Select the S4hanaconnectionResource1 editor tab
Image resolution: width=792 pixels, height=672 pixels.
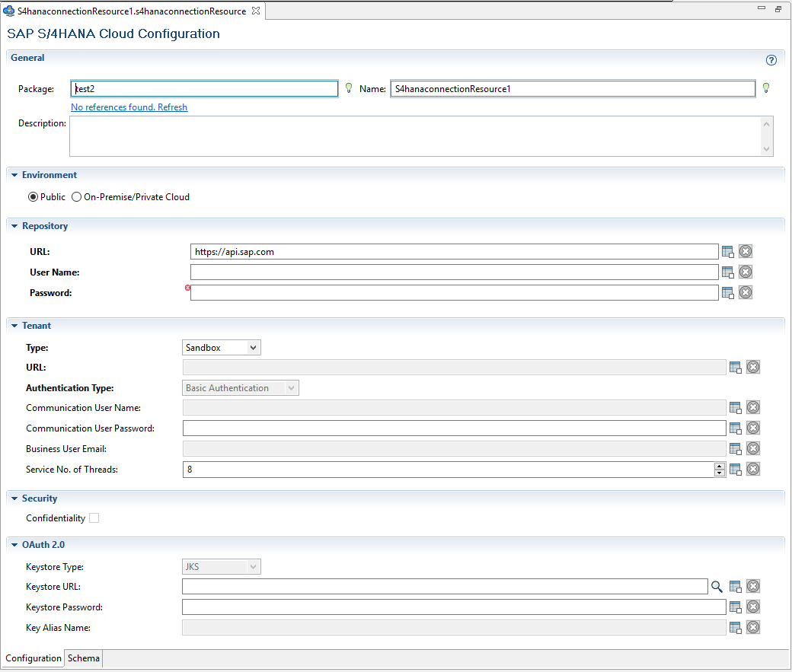[131, 11]
